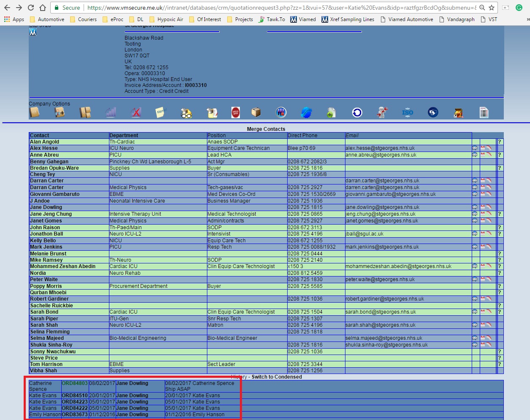The width and height of the screenshot is (530, 420).
Task: Open the ISO icon in Company Options
Action: (408, 112)
